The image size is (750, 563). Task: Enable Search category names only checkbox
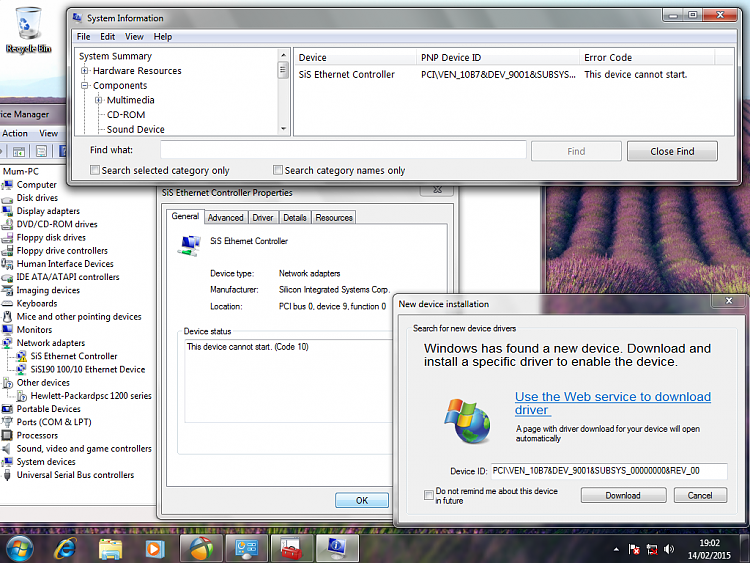click(x=277, y=170)
